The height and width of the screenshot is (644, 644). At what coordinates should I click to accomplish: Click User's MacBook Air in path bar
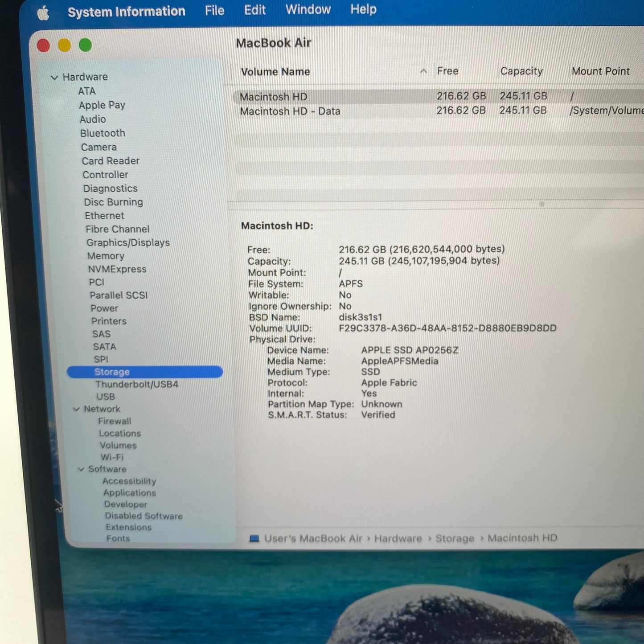313,538
